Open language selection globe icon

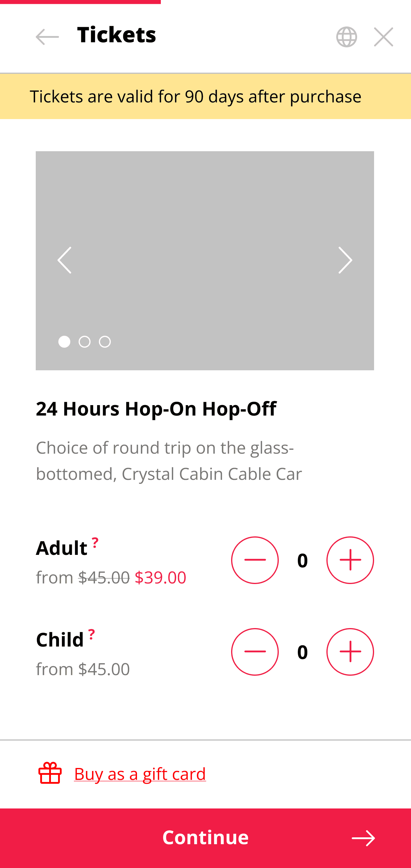(x=346, y=37)
